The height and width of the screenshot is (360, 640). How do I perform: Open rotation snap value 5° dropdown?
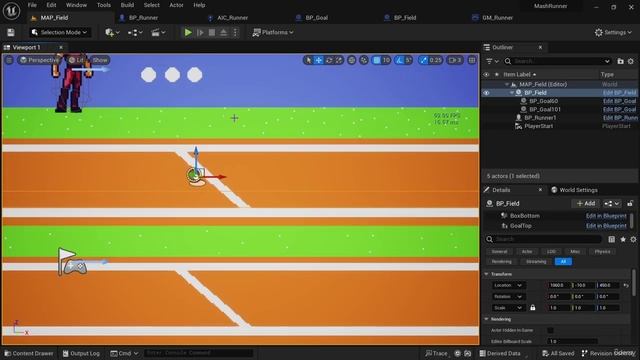click(409, 60)
